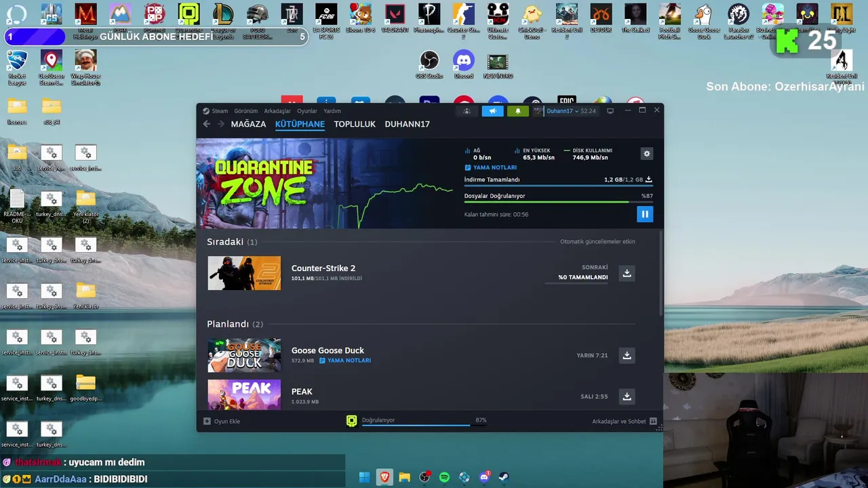Viewport: 868px width, 488px height.
Task: Select OBS Studio desktop shortcut
Action: coord(429,65)
